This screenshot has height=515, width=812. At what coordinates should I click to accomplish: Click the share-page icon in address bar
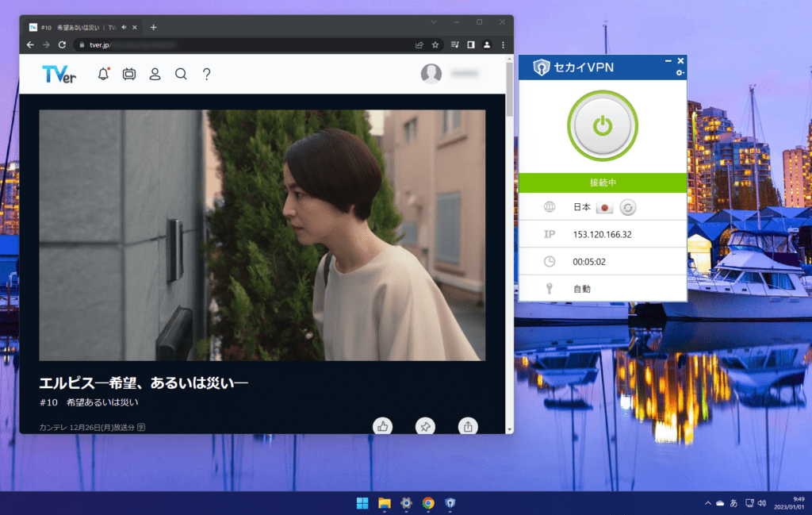(419, 45)
